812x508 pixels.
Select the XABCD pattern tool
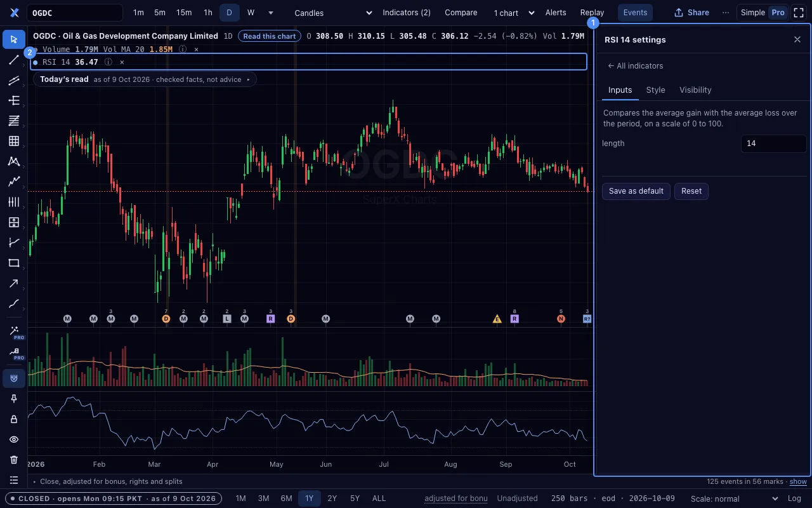click(x=14, y=161)
